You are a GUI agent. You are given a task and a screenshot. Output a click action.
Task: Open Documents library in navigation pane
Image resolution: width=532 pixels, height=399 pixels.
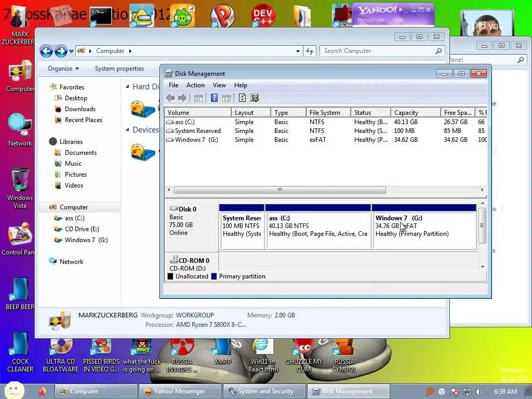coord(81,153)
